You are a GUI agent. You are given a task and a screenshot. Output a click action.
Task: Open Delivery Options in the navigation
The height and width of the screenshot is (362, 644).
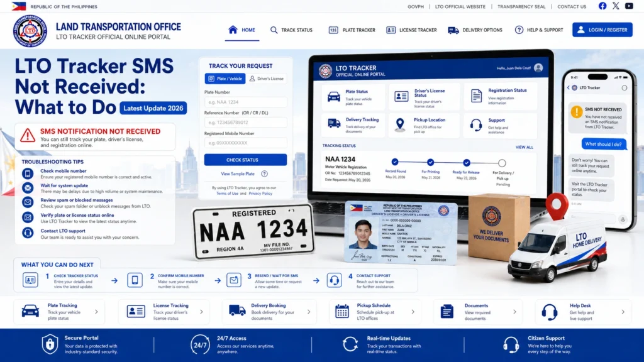tap(475, 30)
